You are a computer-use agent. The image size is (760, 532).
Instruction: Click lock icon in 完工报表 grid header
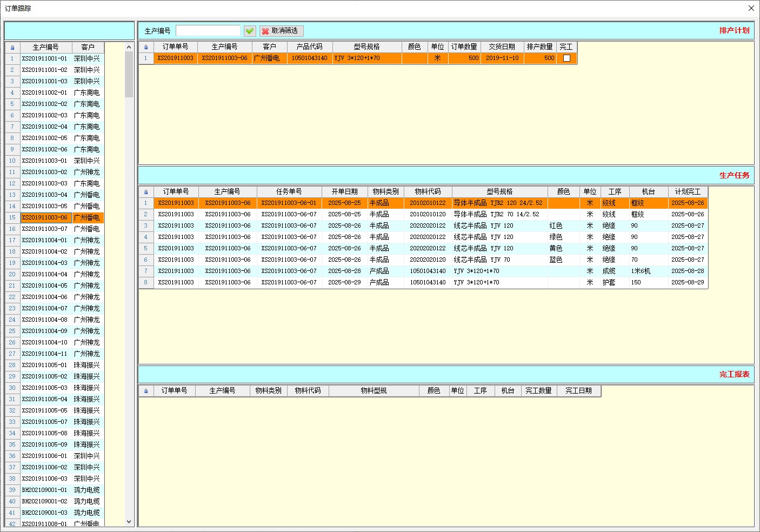coord(145,391)
